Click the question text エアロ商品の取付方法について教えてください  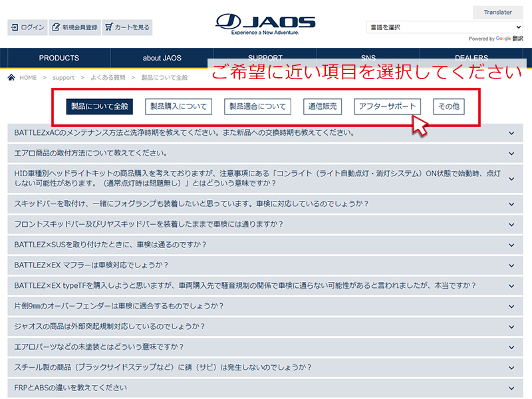click(x=91, y=153)
